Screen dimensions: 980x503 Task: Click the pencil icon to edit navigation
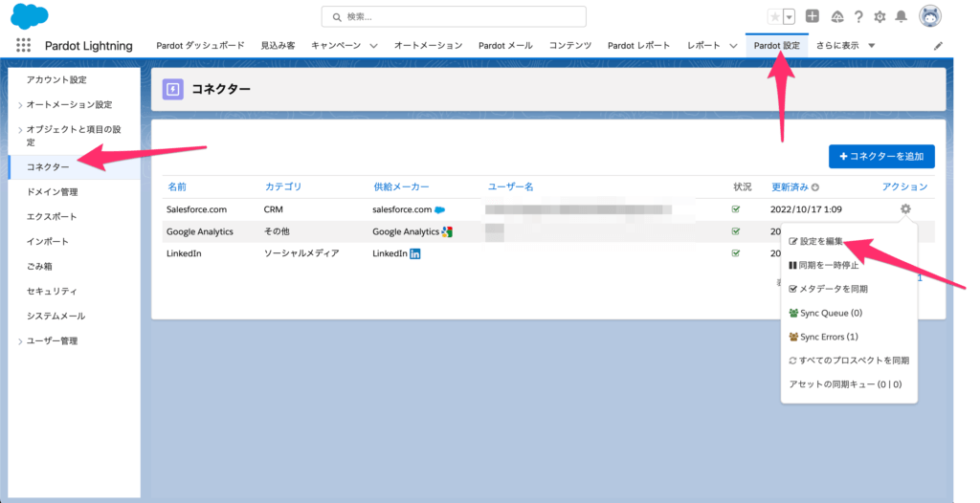click(938, 46)
